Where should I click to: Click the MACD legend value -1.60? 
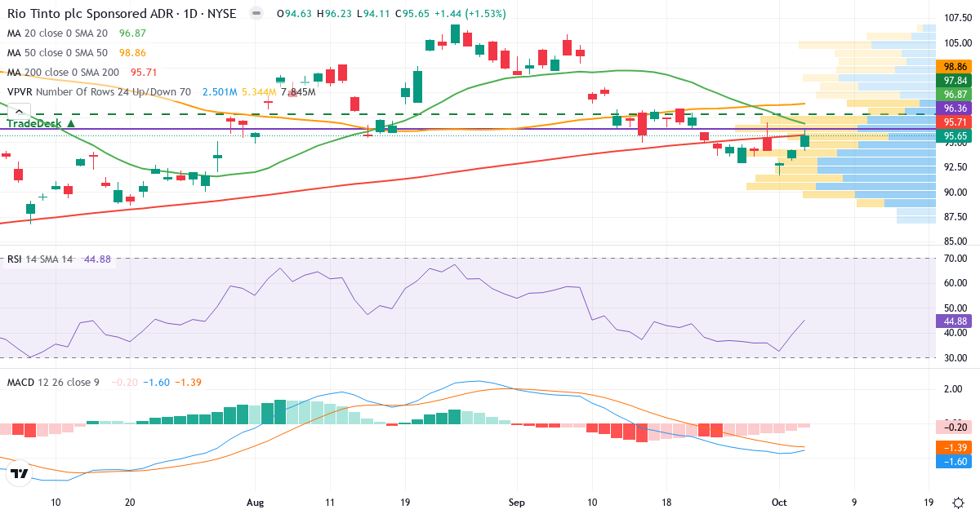click(x=157, y=382)
